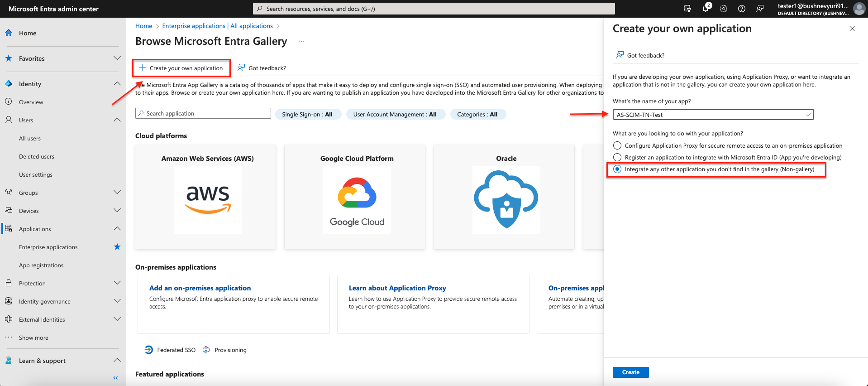This screenshot has width=868, height=386.
Task: Close the Create your own application panel
Action: 852,29
